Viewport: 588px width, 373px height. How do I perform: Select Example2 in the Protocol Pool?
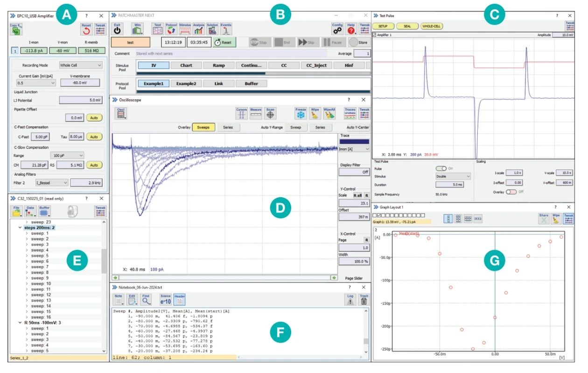pyautogui.click(x=187, y=83)
